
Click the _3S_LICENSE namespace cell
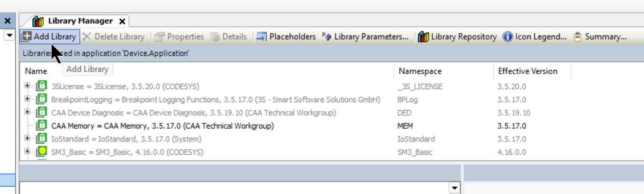tap(420, 86)
